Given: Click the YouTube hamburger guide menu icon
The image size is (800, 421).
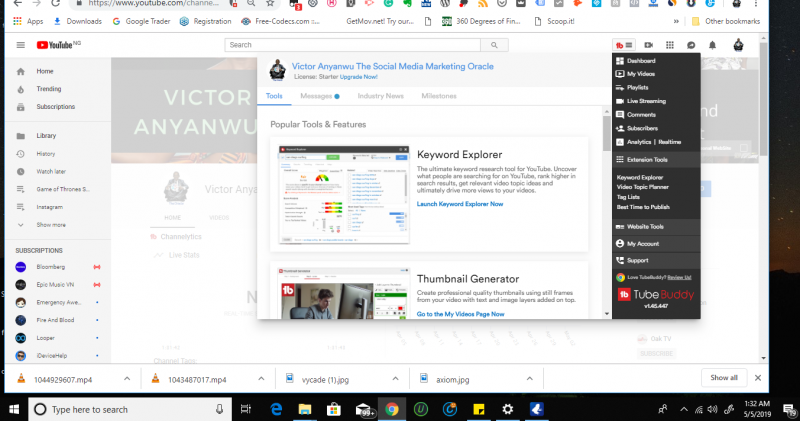Looking at the screenshot, I should 21,45.
